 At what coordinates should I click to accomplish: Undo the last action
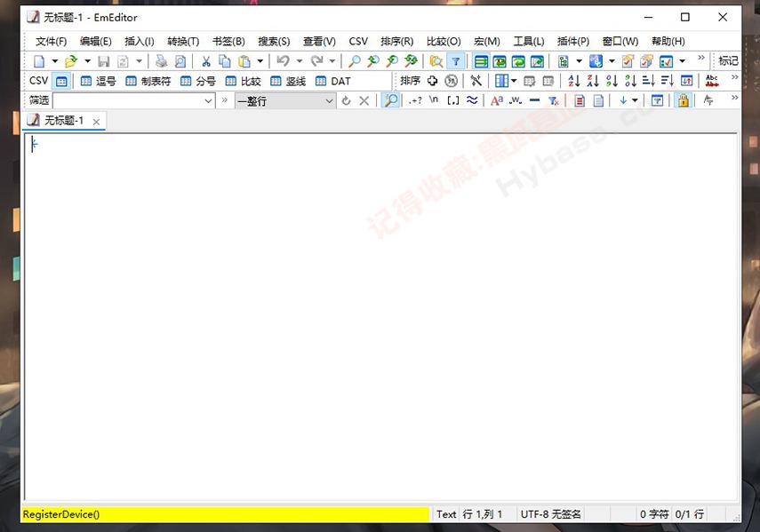tap(283, 61)
